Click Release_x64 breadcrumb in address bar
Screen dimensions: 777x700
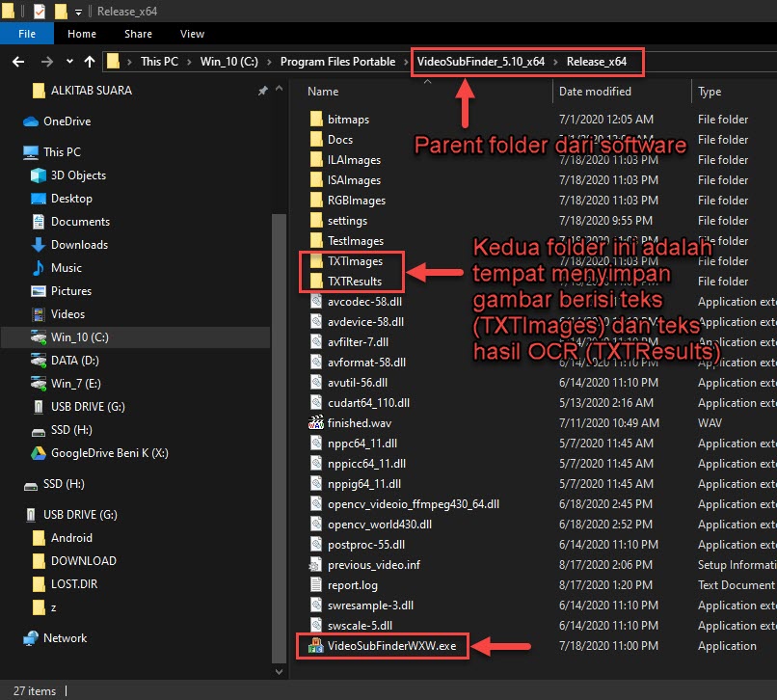(597, 62)
